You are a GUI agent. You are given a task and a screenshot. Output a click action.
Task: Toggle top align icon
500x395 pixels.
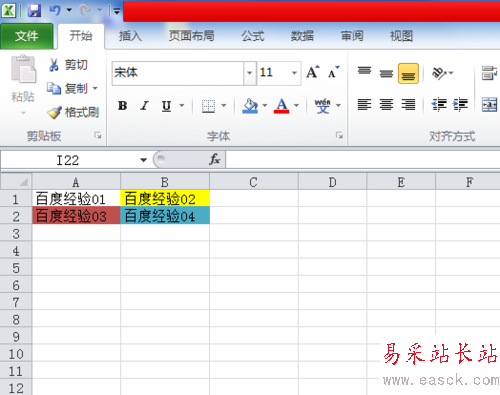tap(364, 72)
